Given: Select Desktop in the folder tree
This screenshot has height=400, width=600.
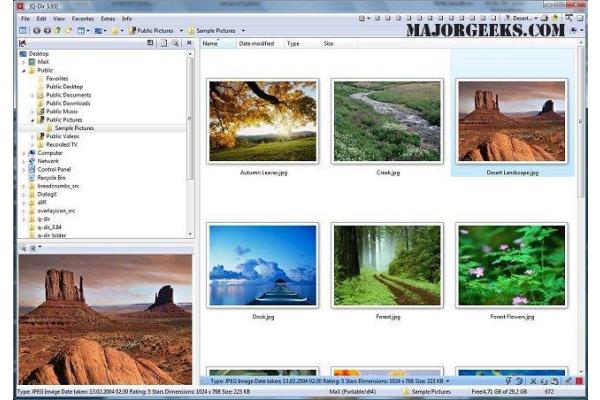Looking at the screenshot, I should pos(39,54).
